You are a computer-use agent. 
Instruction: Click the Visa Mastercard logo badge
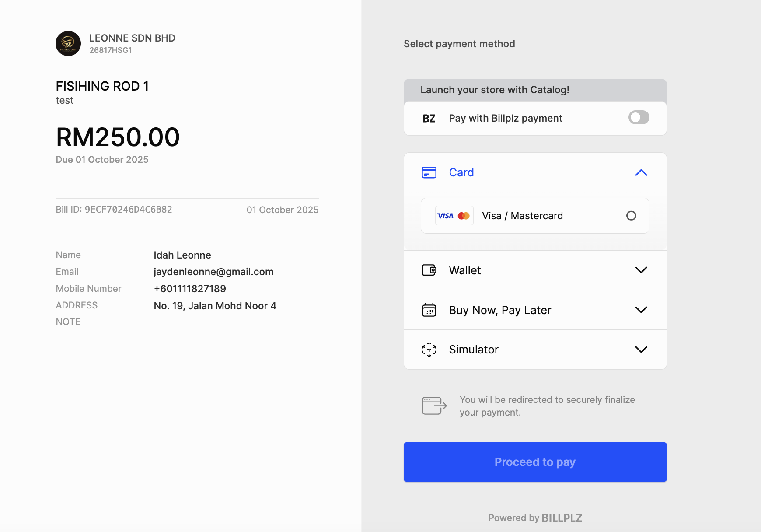(x=454, y=216)
